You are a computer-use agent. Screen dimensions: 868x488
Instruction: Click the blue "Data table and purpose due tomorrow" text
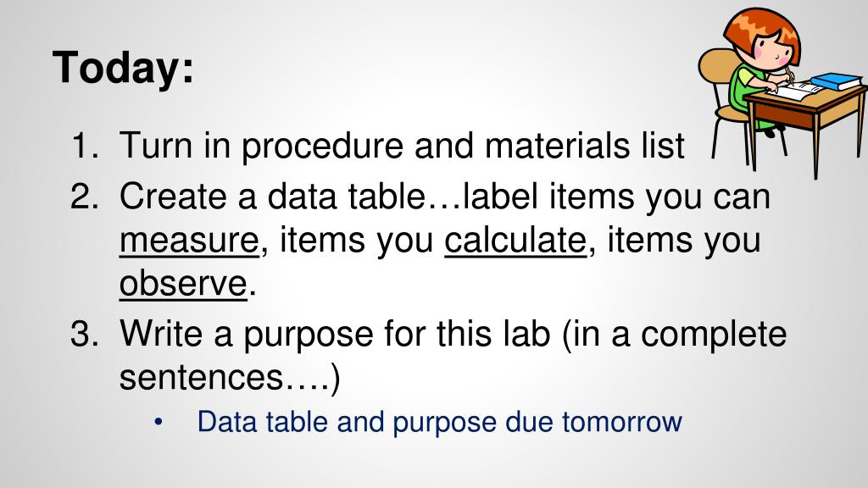(x=440, y=423)
